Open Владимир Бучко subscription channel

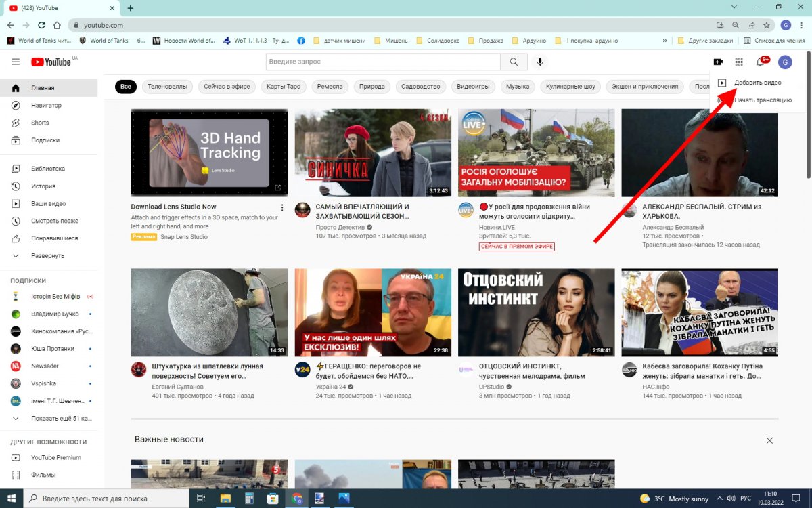(x=49, y=314)
